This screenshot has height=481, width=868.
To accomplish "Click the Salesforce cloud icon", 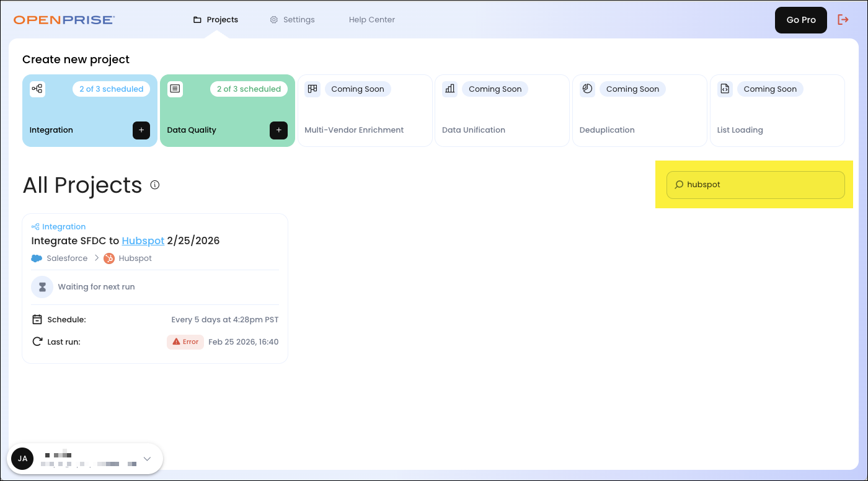I will point(37,258).
